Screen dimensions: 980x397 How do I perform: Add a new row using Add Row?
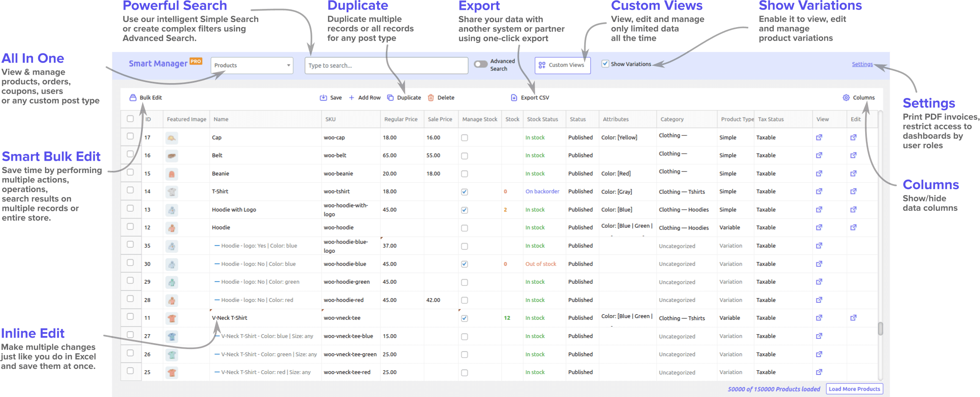pos(364,98)
